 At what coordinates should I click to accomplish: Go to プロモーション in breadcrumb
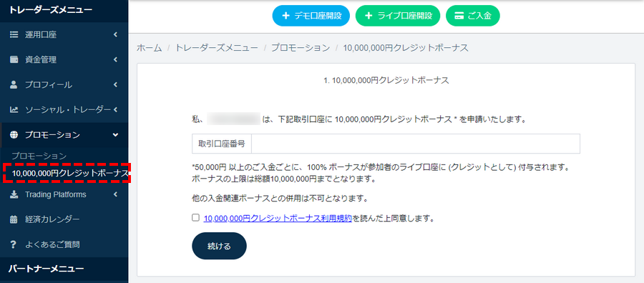301,48
